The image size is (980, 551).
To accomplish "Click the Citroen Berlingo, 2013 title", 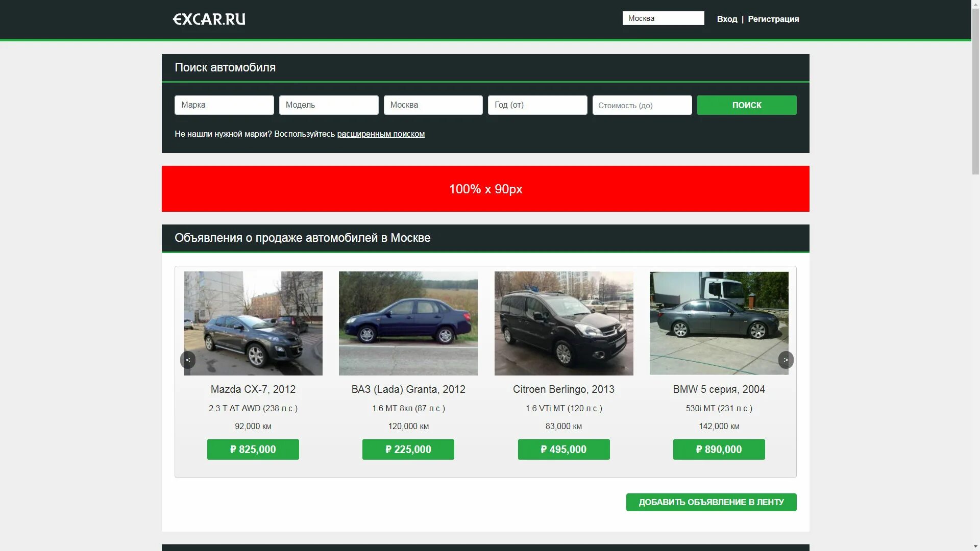I will coord(563,389).
